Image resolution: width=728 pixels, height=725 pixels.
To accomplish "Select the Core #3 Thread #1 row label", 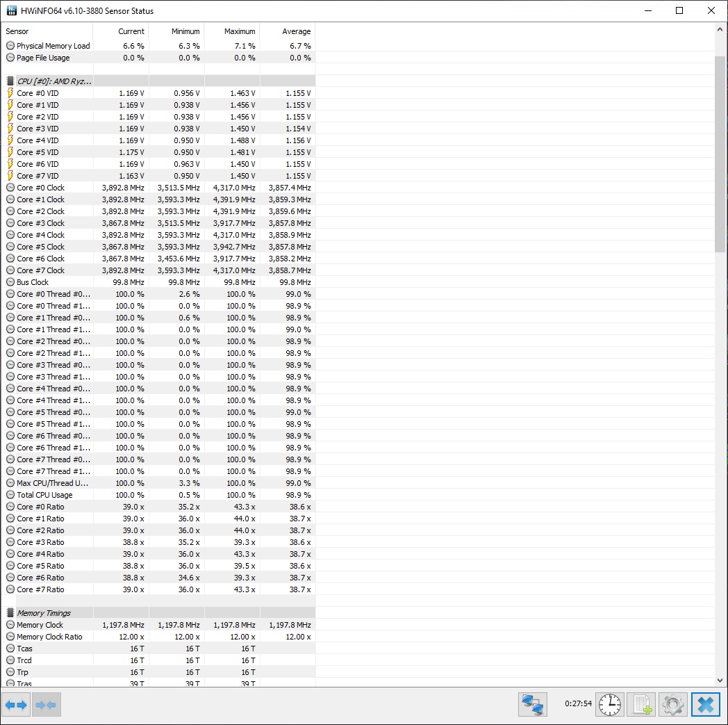I will tap(53, 377).
